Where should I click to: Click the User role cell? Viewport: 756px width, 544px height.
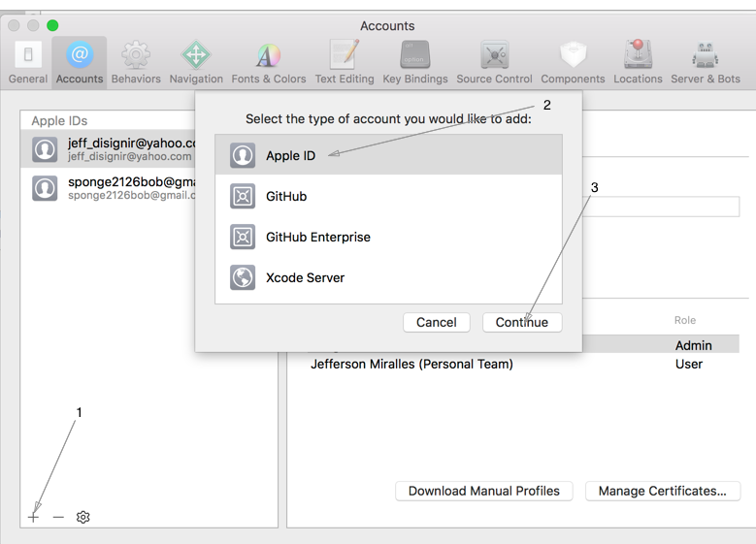pyautogui.click(x=688, y=364)
